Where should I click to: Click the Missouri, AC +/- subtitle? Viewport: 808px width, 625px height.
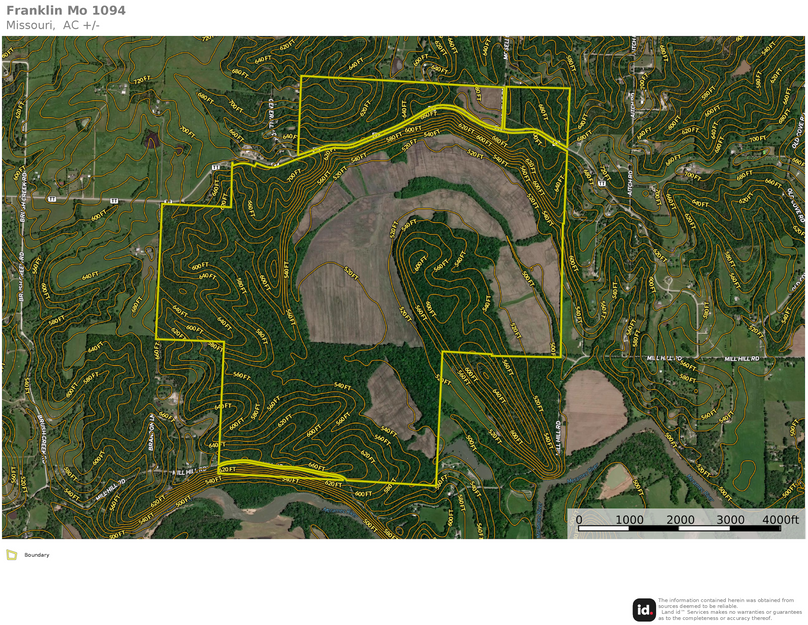tap(53, 25)
